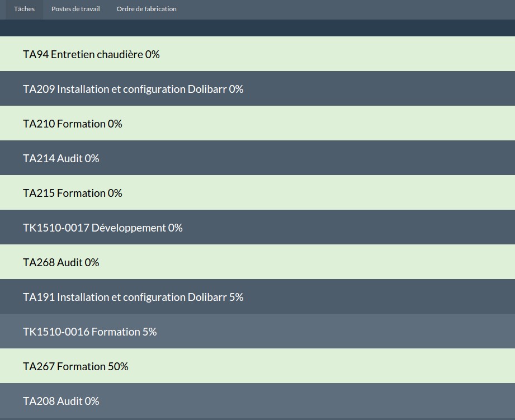Click the 50% progress value of TA267
This screenshot has width=515, height=420.
coord(118,366)
